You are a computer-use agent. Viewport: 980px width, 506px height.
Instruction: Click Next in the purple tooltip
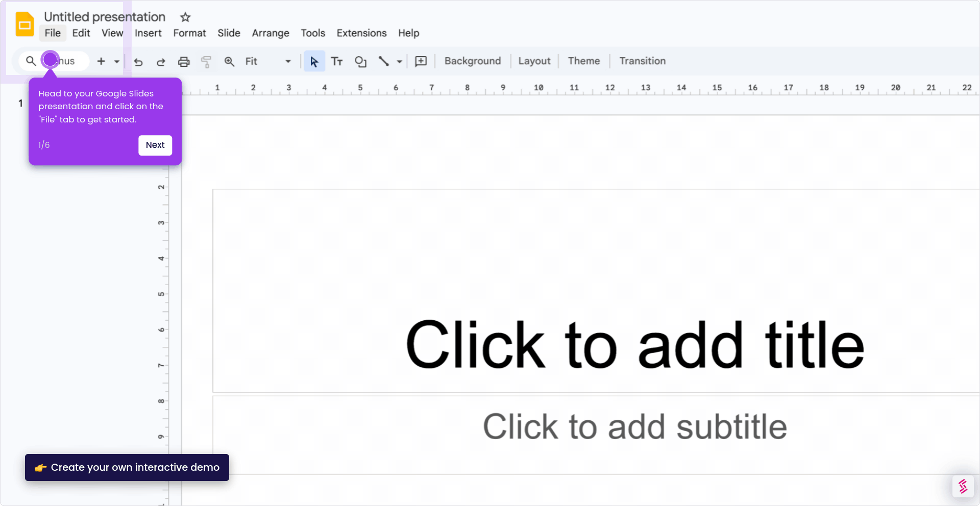[155, 145]
